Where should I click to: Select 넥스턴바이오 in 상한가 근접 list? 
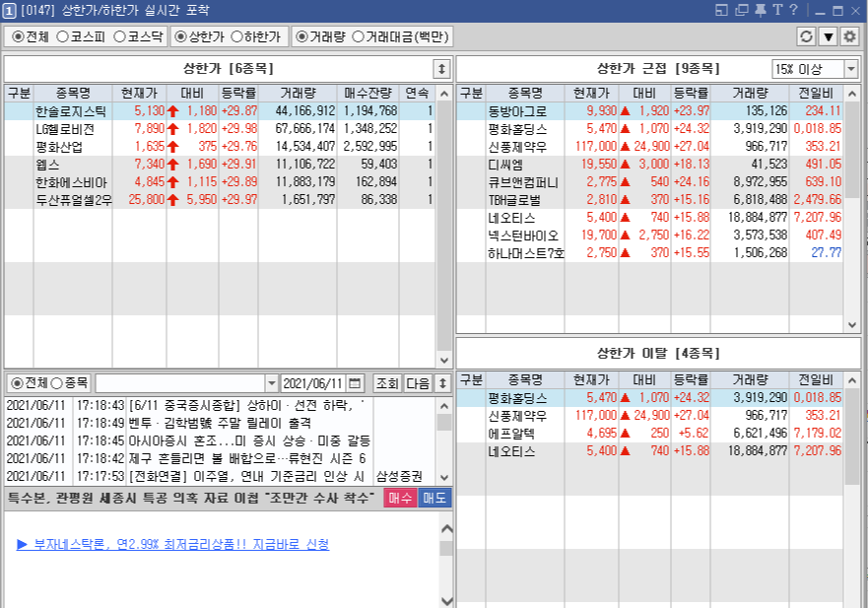[x=650, y=236]
